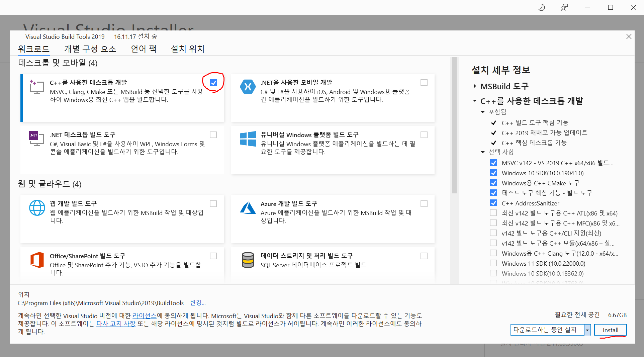
Task: Click the 웹 및 클라우드 (4) heading
Action: [50, 184]
